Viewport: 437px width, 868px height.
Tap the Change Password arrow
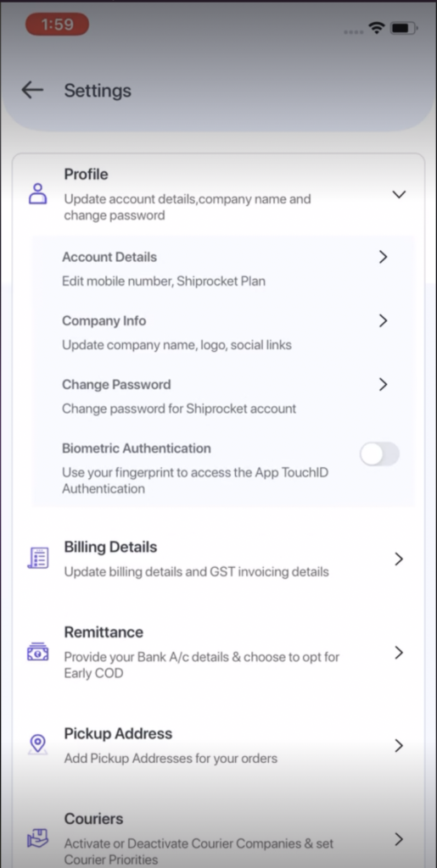point(383,384)
